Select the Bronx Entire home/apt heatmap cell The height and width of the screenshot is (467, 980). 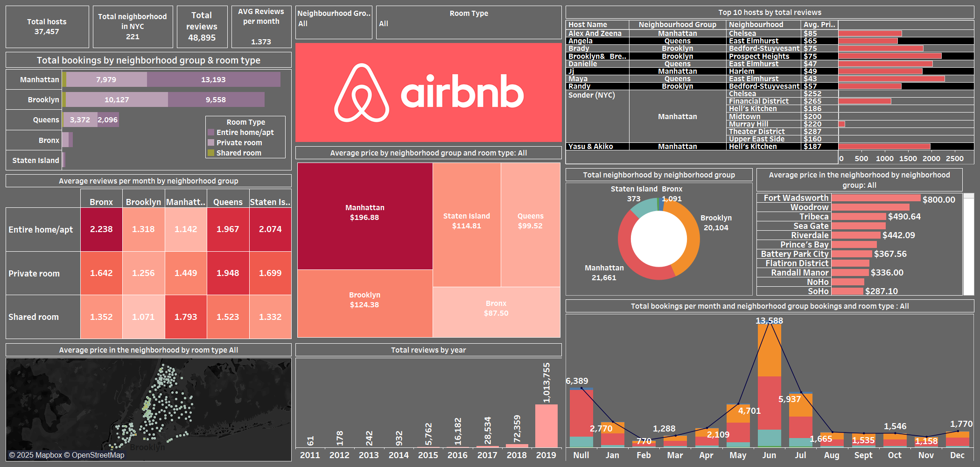point(101,229)
